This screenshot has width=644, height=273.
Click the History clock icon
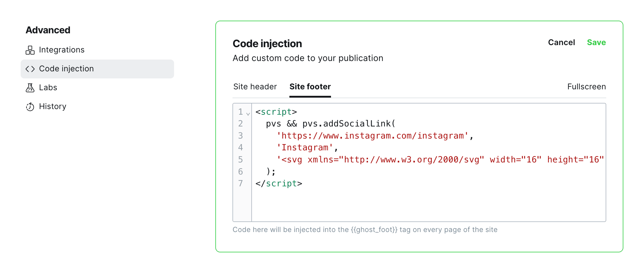(30, 106)
